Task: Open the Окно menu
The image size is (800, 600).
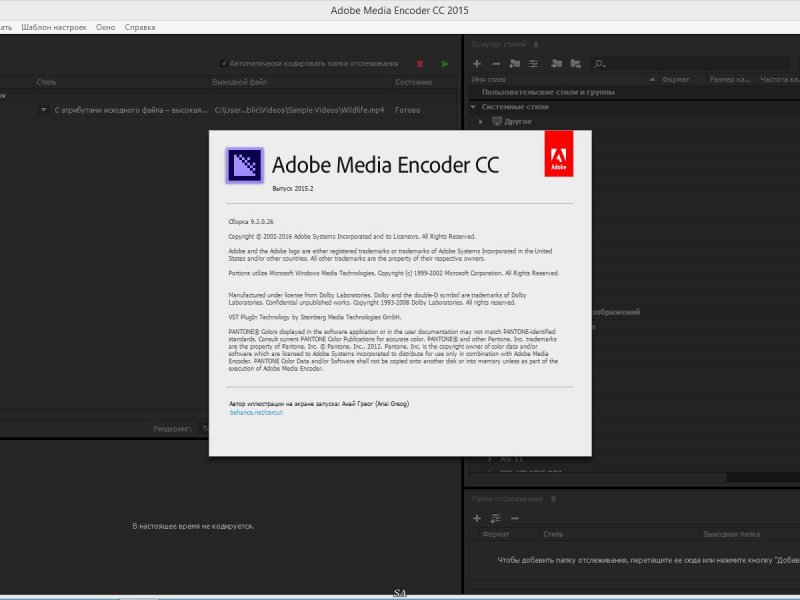Action: tap(106, 28)
